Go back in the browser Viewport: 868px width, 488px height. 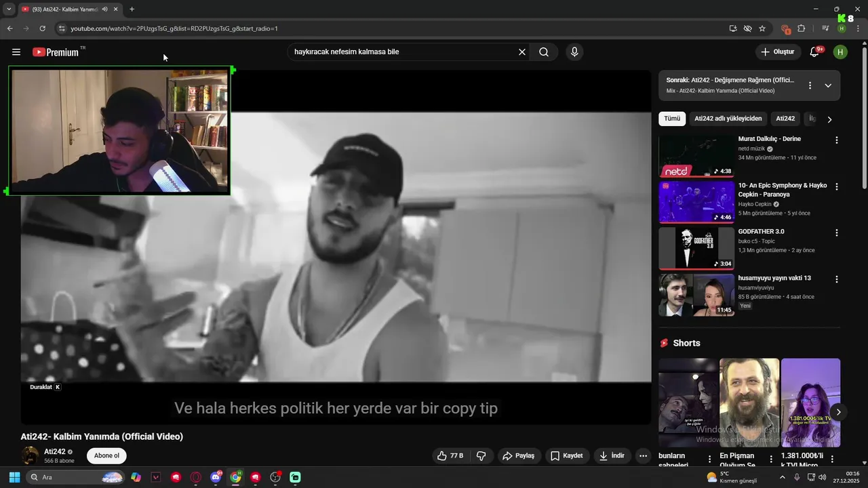click(x=9, y=28)
